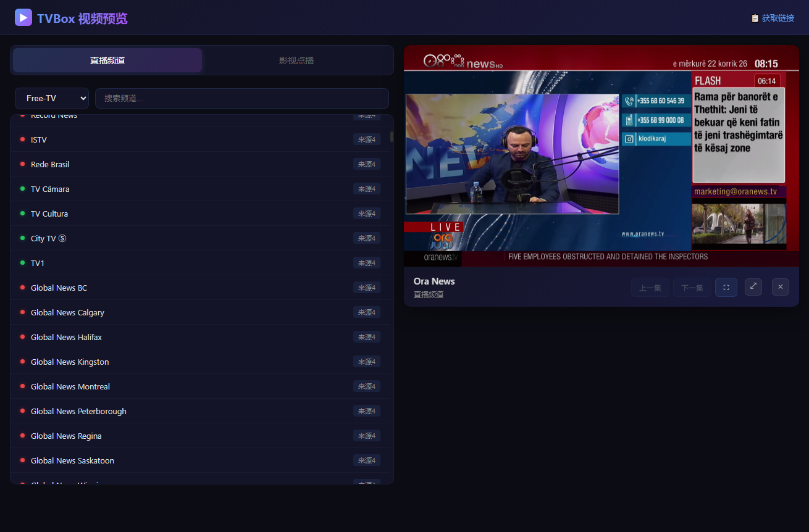809x532 pixels.
Task: Click the TVBox play logo icon
Action: click(x=23, y=17)
